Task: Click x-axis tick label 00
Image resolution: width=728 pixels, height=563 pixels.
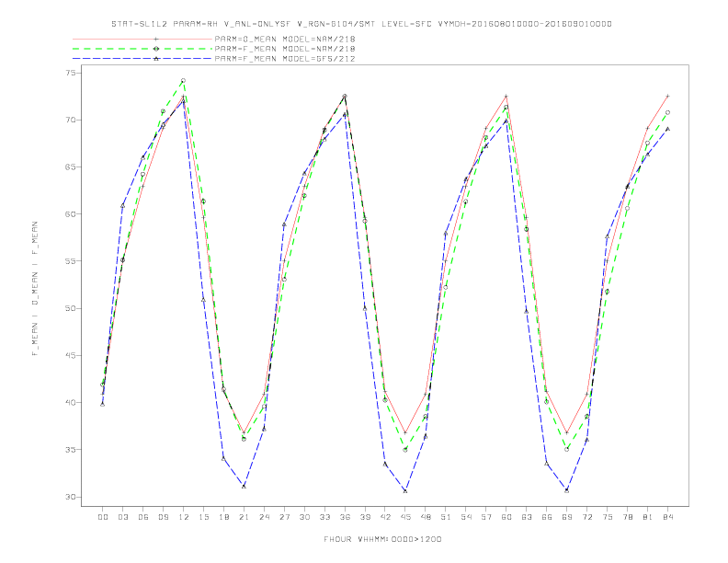Action: coord(103,517)
